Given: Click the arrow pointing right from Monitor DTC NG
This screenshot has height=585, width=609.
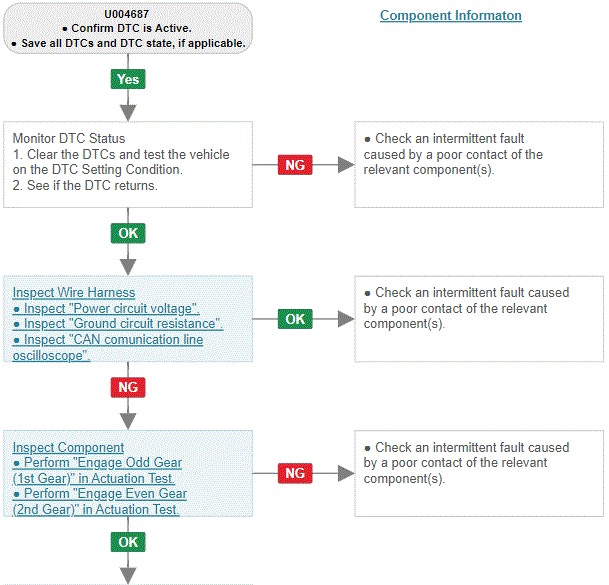Looking at the screenshot, I should [346, 165].
